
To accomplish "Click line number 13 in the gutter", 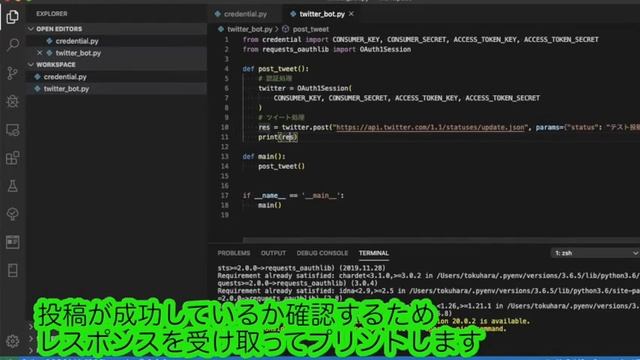I will coord(225,156).
